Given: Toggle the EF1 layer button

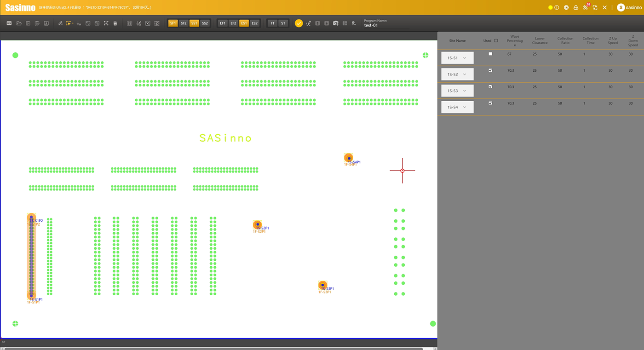Looking at the screenshot, I should (223, 23).
